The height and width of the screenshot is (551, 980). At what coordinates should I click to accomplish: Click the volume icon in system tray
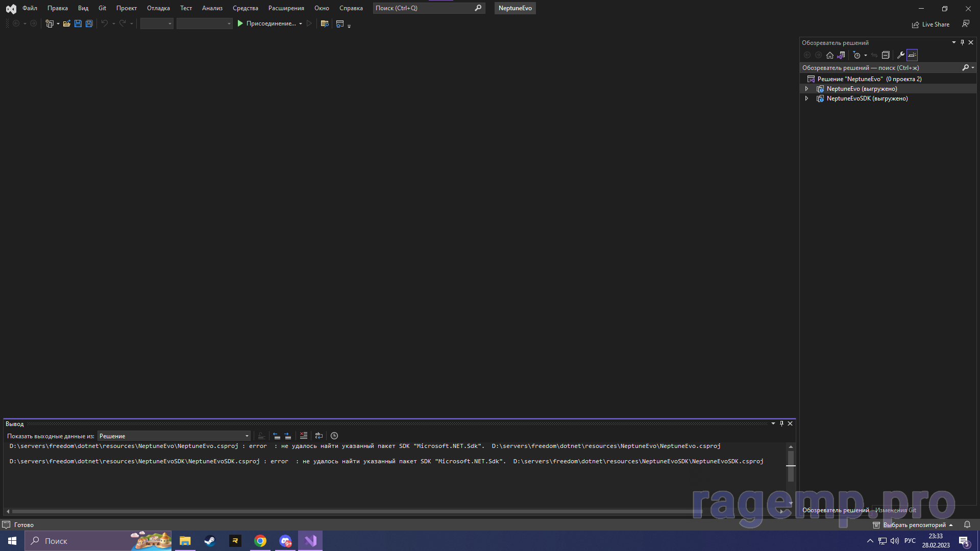point(895,541)
